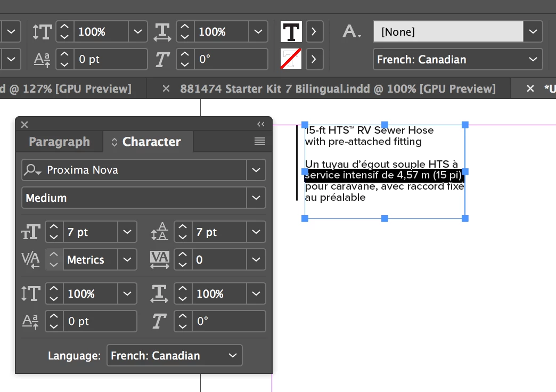Open the Character panel flyout menu
This screenshot has height=392, width=556.
click(x=260, y=142)
